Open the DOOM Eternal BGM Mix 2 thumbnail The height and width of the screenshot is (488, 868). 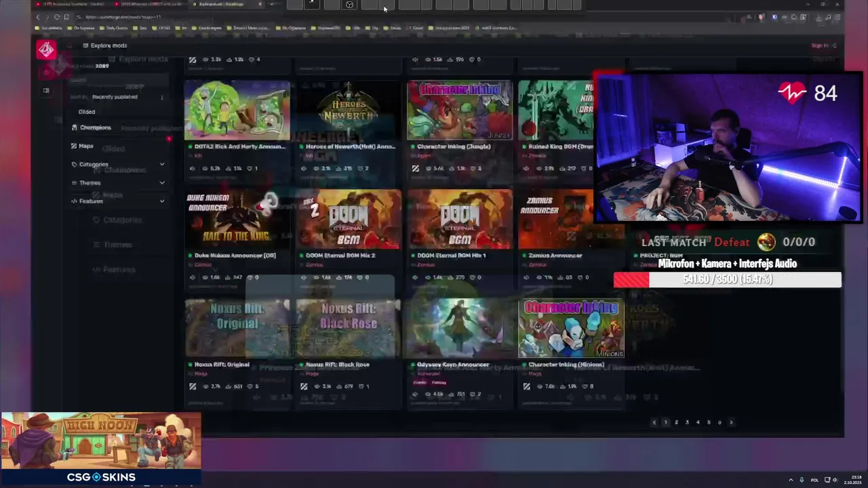click(349, 220)
